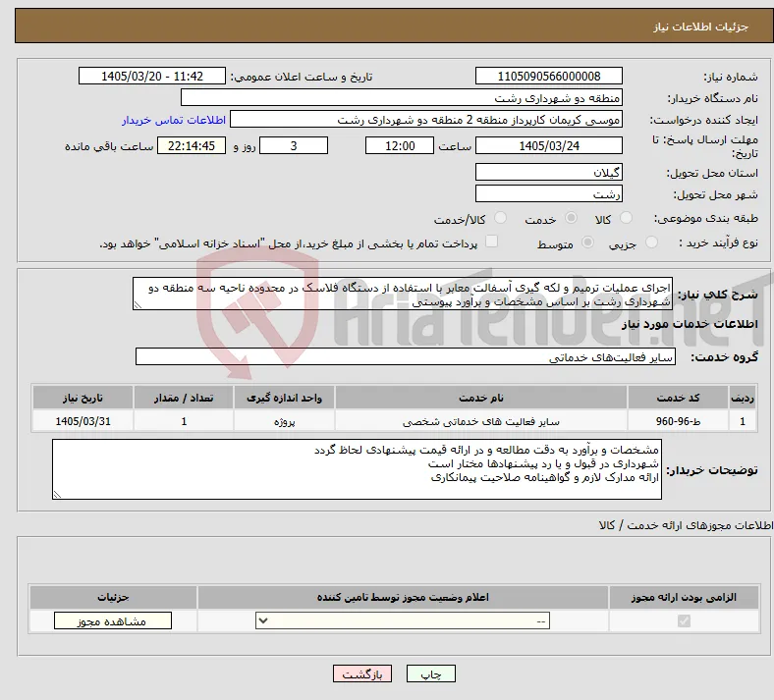The width and height of the screenshot is (774, 700).
Task: Click the نام خدمت column header
Action: [x=481, y=398]
